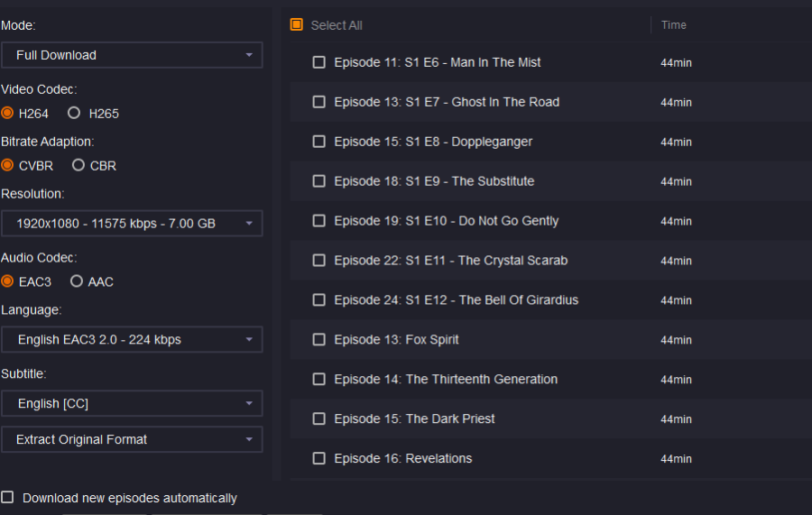Select the H265 video codec option
This screenshot has width=812, height=515.
tap(74, 114)
